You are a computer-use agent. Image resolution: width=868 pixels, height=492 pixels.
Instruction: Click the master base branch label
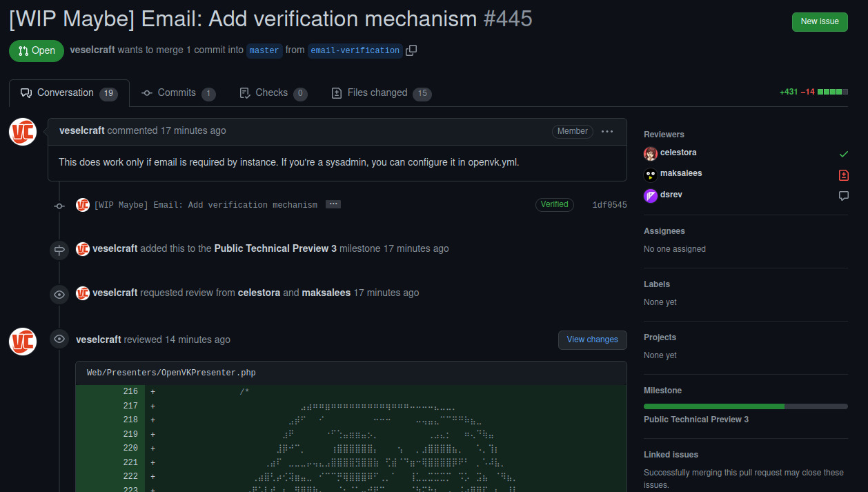(x=264, y=50)
